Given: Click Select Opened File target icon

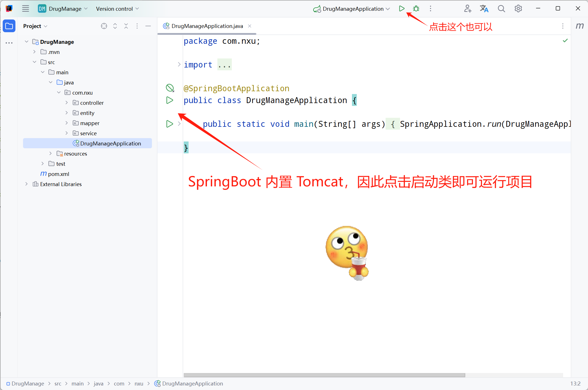Looking at the screenshot, I should point(104,26).
